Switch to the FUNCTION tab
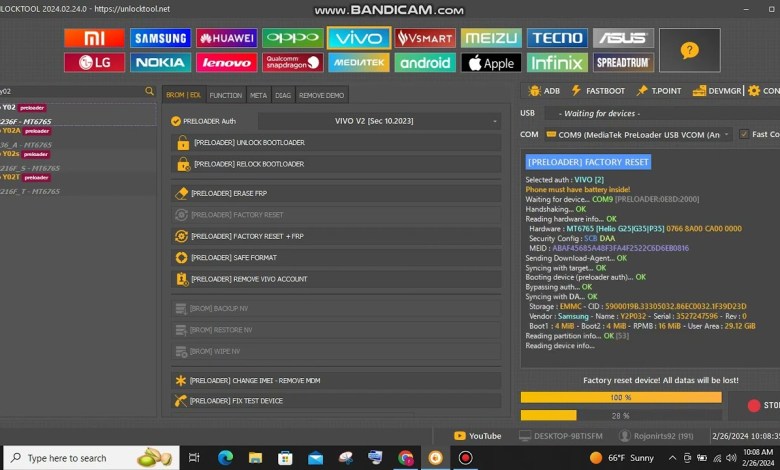Image resolution: width=780 pixels, height=470 pixels. tap(226, 95)
